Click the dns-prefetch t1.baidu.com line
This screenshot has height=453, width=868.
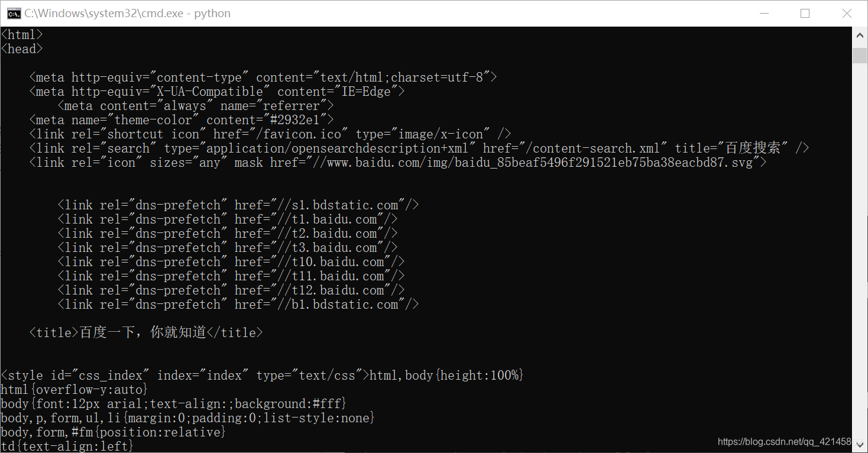228,219
